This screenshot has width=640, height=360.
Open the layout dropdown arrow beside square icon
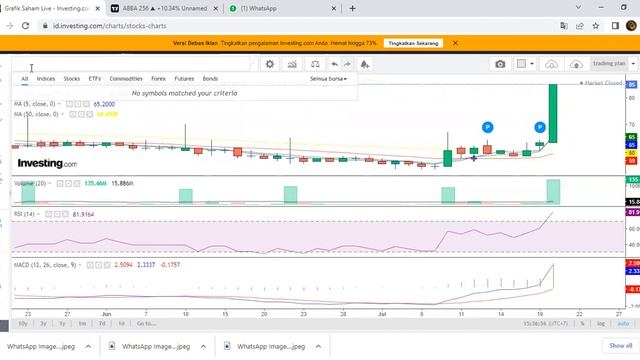tap(532, 64)
